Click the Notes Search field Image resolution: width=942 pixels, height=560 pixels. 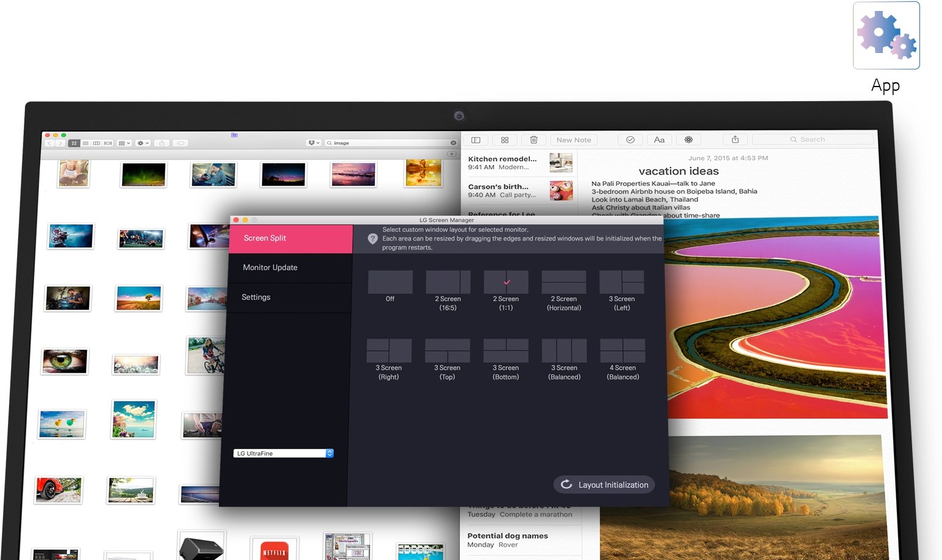pos(813,140)
